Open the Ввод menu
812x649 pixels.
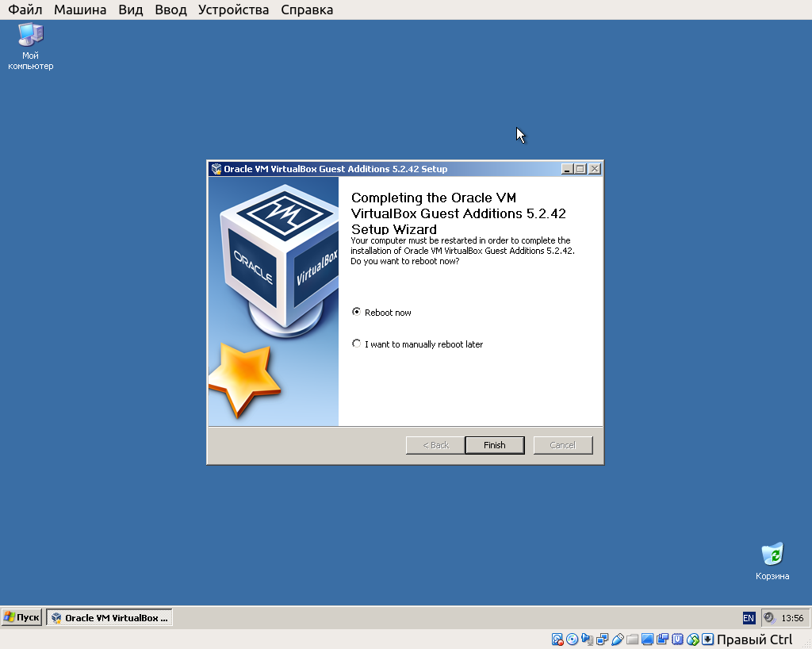pyautogui.click(x=171, y=10)
